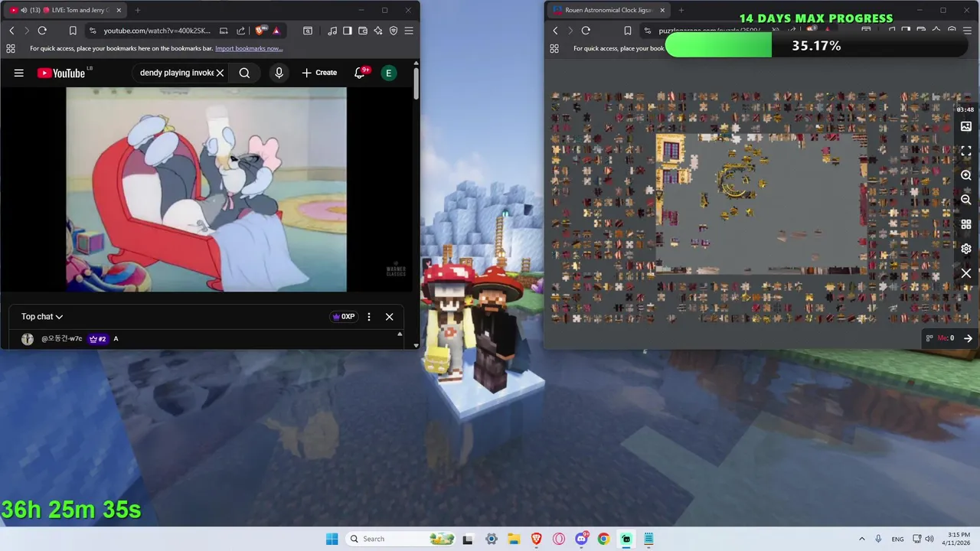This screenshot has height=551, width=980.
Task: Open the YouTube hamburger guide menu
Action: point(19,73)
